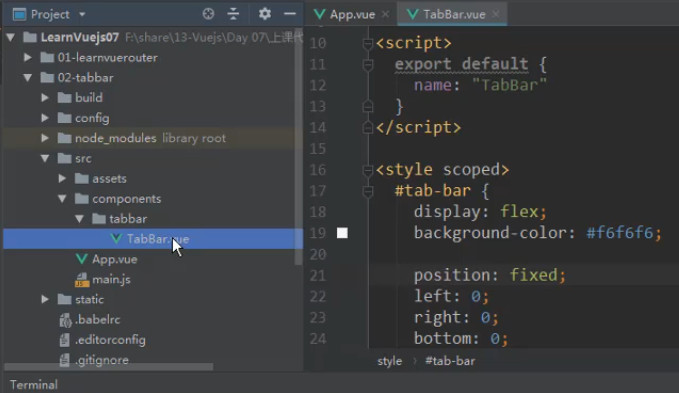Switch to the App.vue editor tab
The height and width of the screenshot is (393, 679).
click(352, 14)
